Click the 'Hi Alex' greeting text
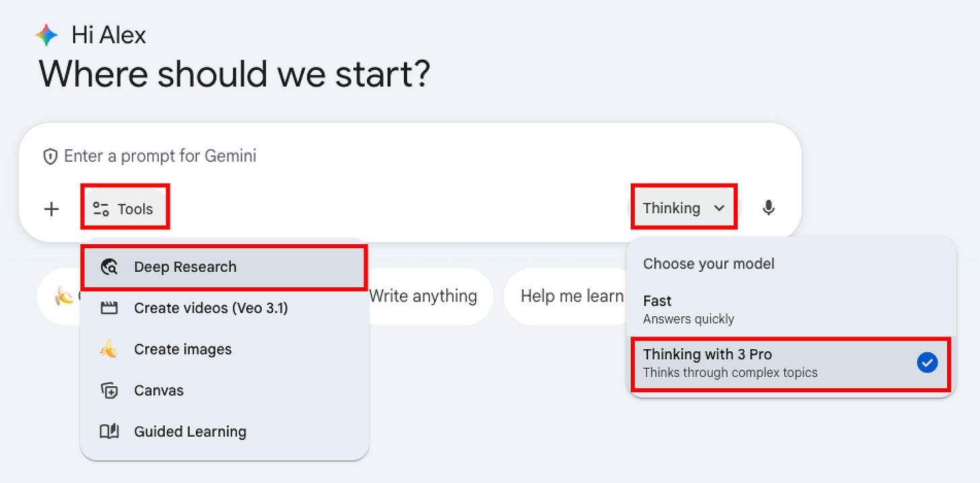The height and width of the screenshot is (483, 980). click(x=109, y=35)
